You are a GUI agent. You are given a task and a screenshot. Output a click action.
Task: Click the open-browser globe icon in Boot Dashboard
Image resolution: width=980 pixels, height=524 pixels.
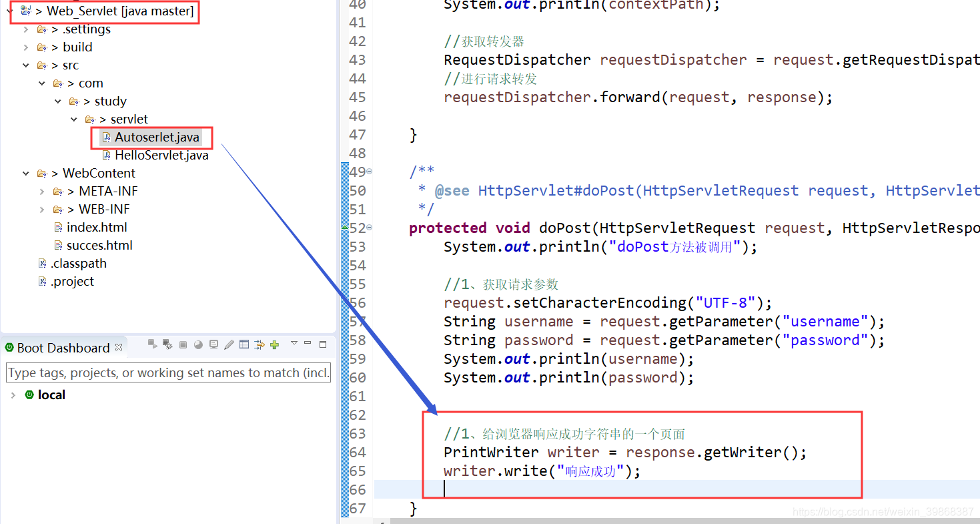click(x=198, y=345)
